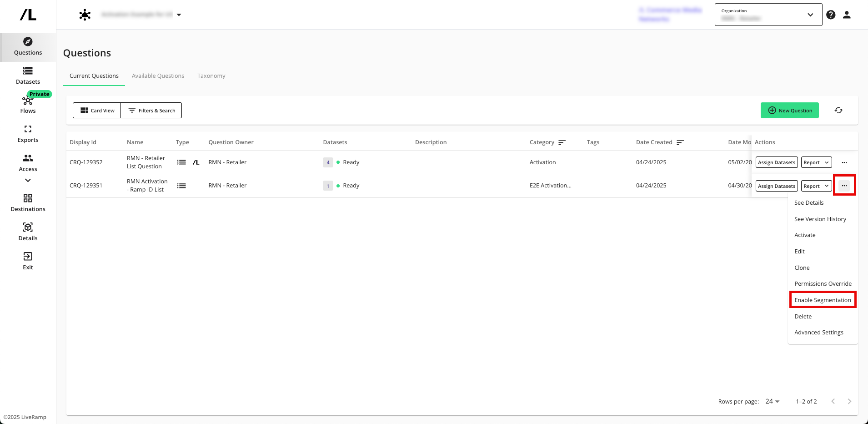Open Datasets from the sidebar
The image size is (868, 424).
coord(28,76)
